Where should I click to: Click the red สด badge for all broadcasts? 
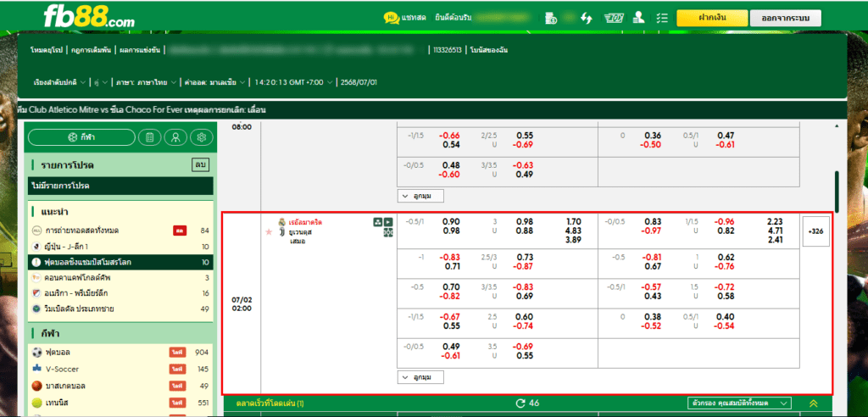(x=180, y=231)
